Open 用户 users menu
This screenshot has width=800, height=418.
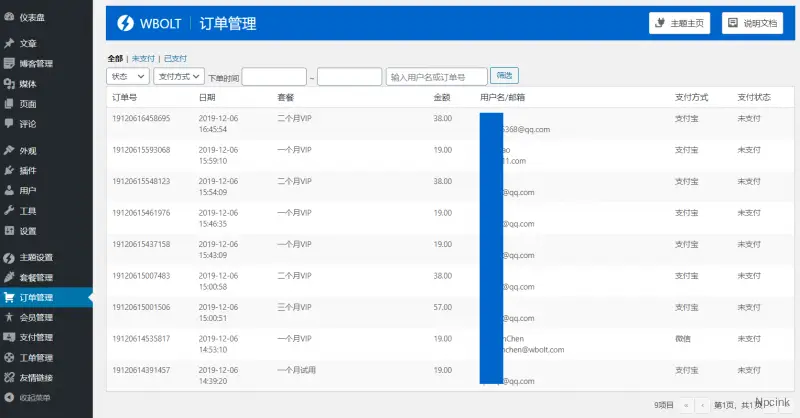(x=27, y=191)
